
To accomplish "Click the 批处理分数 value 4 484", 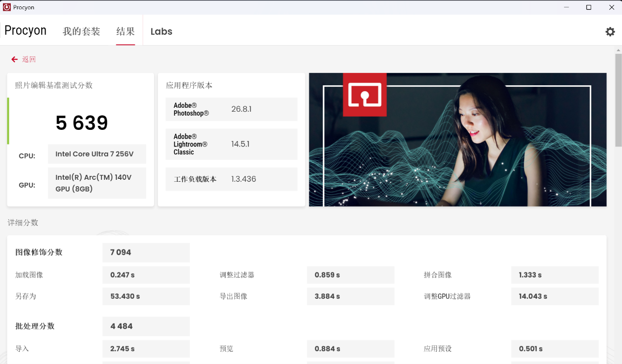I will coord(146,326).
